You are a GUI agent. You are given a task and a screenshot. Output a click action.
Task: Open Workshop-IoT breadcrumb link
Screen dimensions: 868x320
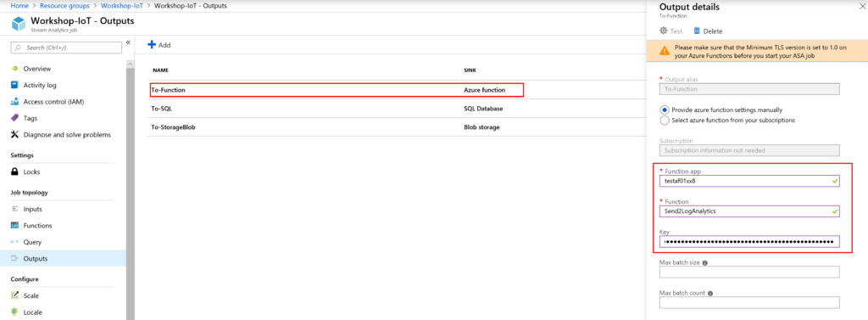(x=123, y=6)
